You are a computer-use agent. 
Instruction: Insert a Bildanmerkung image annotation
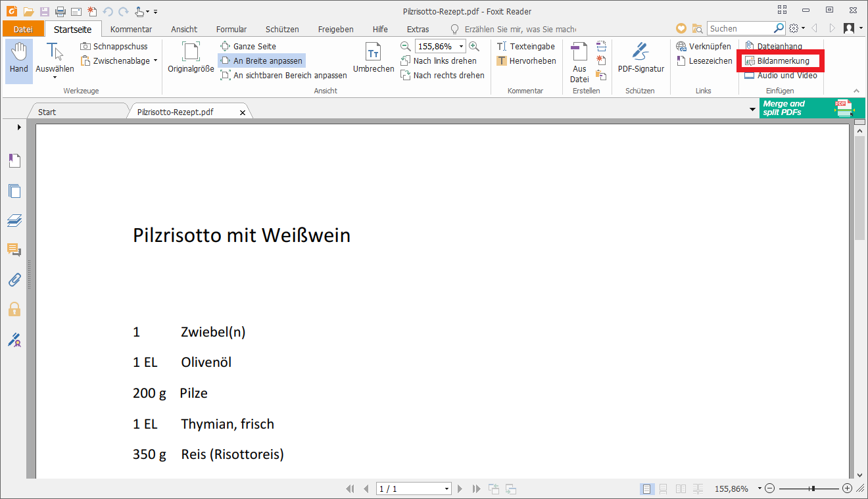(x=777, y=61)
